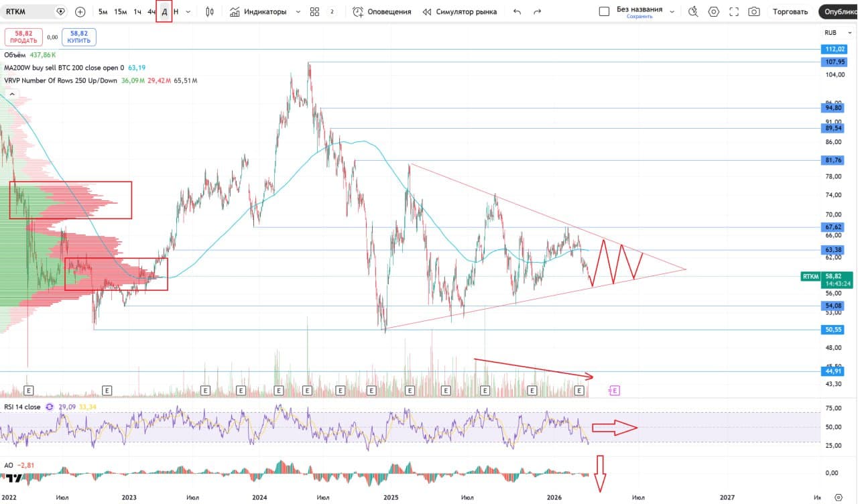Open the layout grid templates icon

pos(314,11)
